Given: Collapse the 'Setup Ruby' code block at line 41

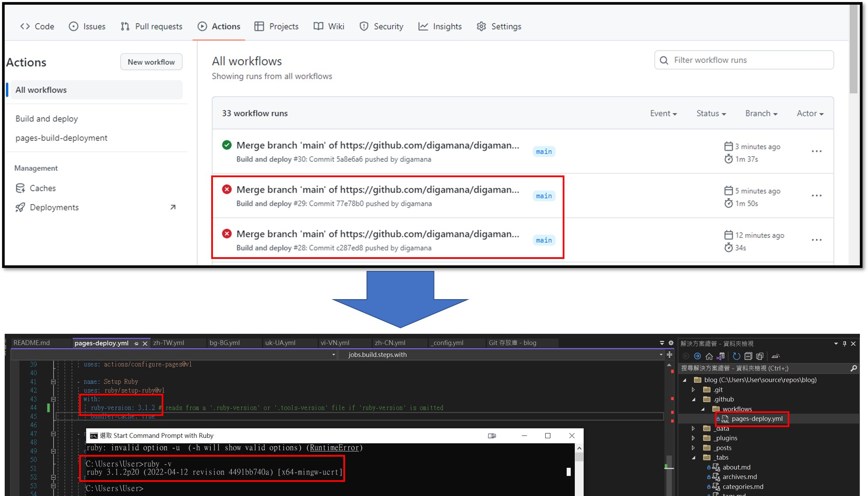Looking at the screenshot, I should point(53,382).
